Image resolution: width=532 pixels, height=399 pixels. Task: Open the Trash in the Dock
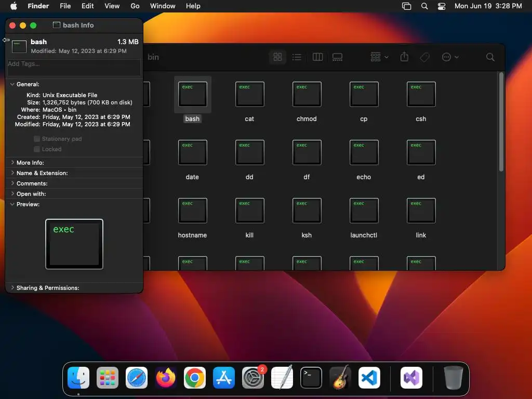453,378
